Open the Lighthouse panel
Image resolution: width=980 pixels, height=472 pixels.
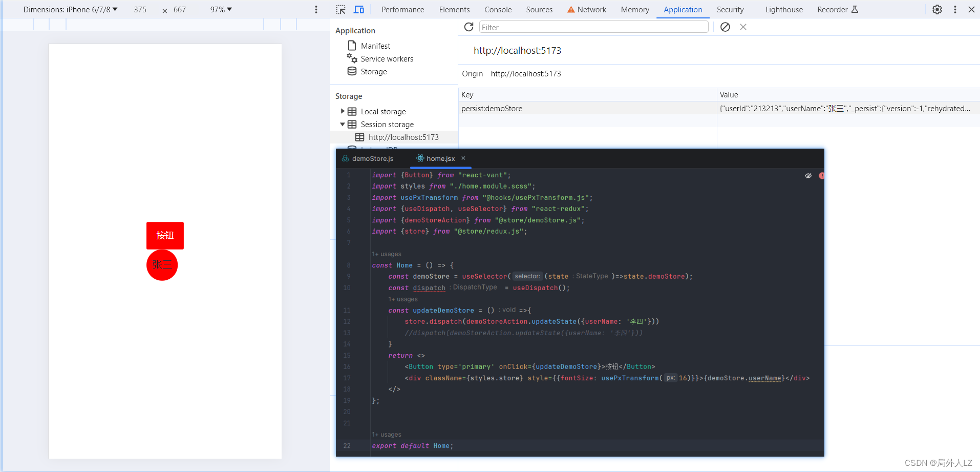[x=784, y=9]
